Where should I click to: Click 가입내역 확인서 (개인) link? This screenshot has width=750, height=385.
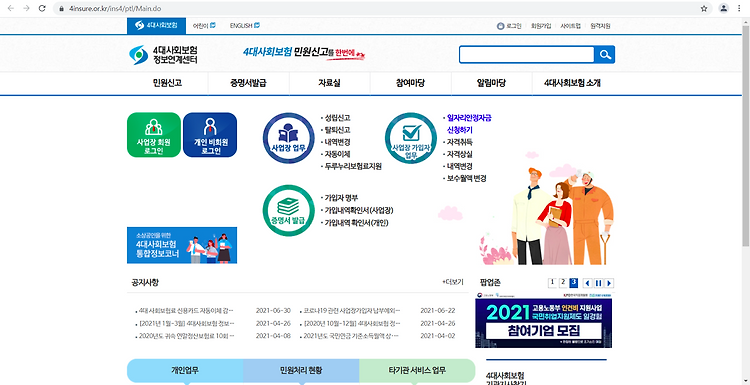[356, 222]
